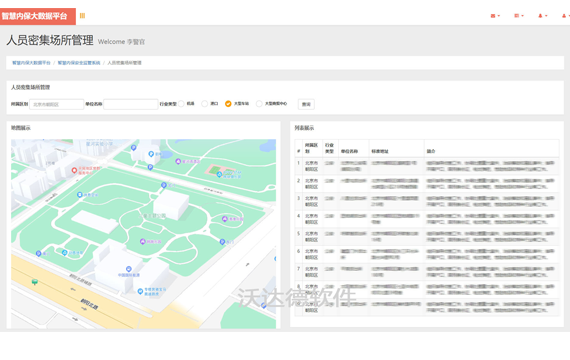Click the 大型车站 checked radio option
The height and width of the screenshot is (360, 570).
coord(228,104)
